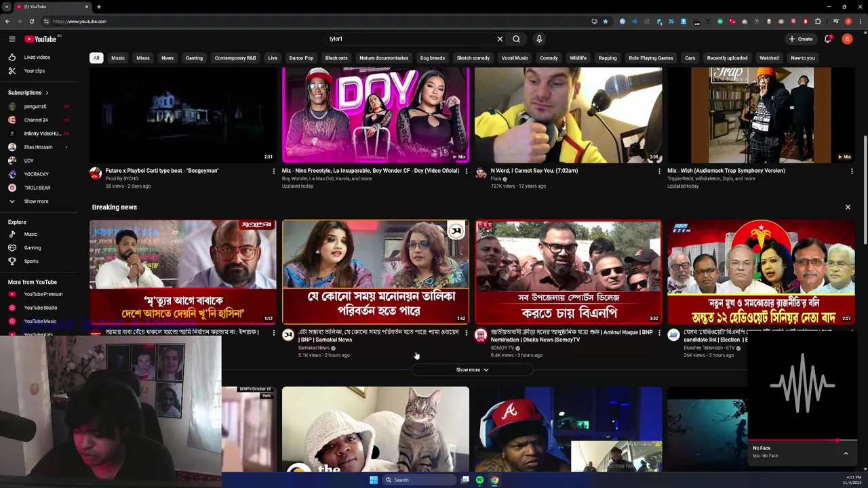Clear the search box with X

(500, 39)
